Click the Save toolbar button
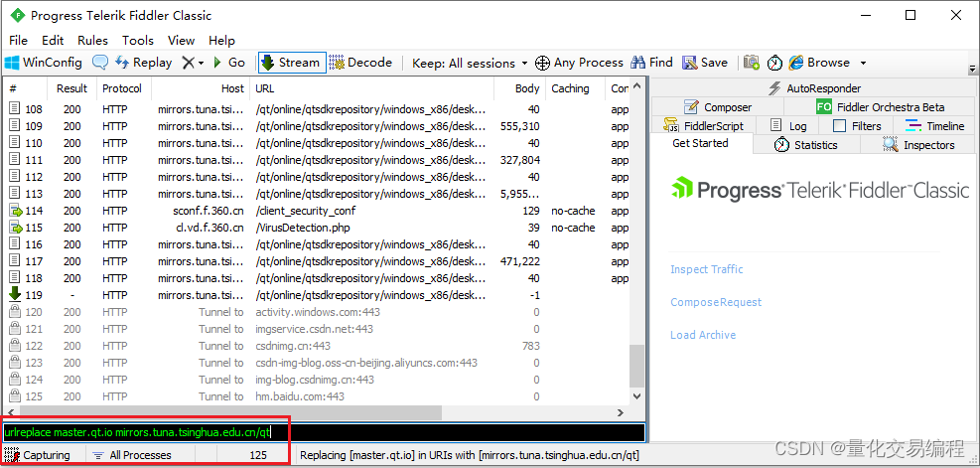 coord(705,63)
